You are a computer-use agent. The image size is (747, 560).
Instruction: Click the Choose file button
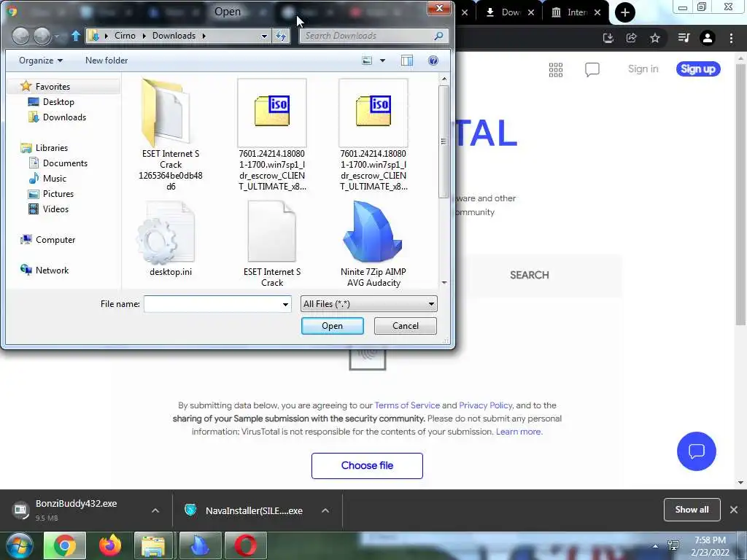(x=368, y=466)
